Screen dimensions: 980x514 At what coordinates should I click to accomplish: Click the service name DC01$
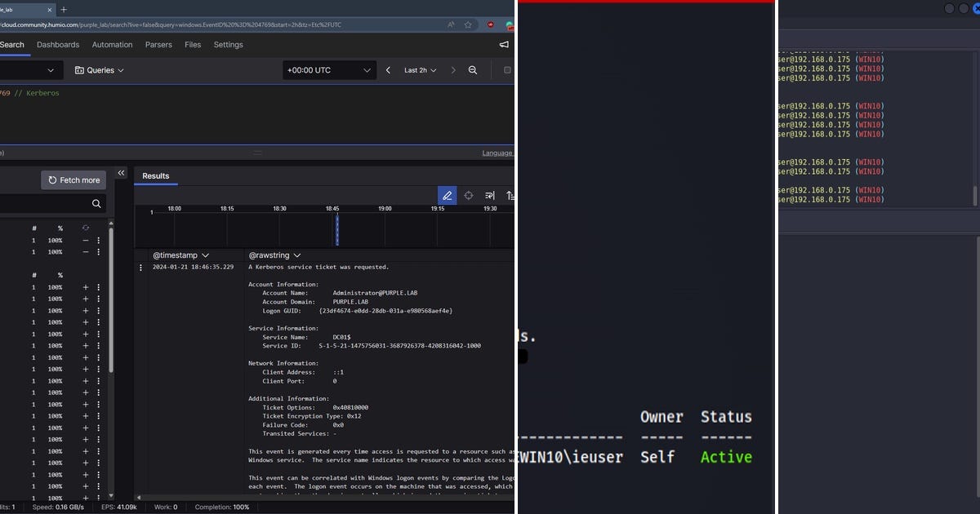(341, 337)
